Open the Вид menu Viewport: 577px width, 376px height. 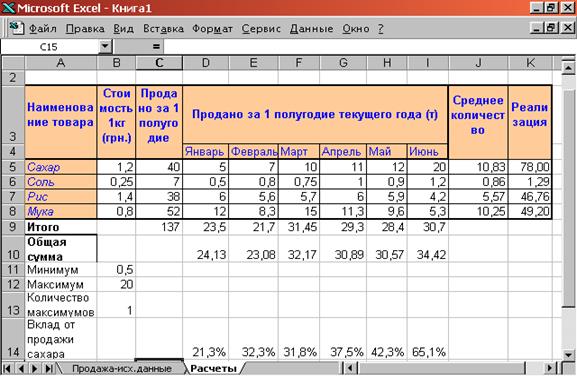tap(123, 29)
